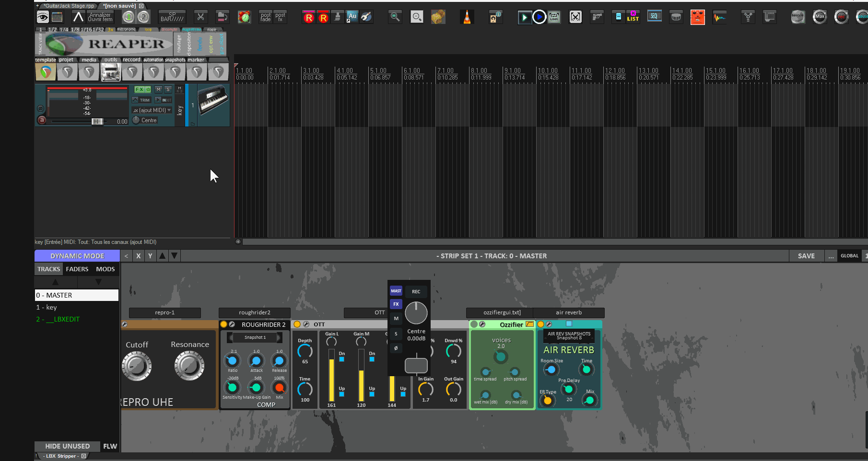Click the scissors cut icon in toolbar

(x=200, y=17)
